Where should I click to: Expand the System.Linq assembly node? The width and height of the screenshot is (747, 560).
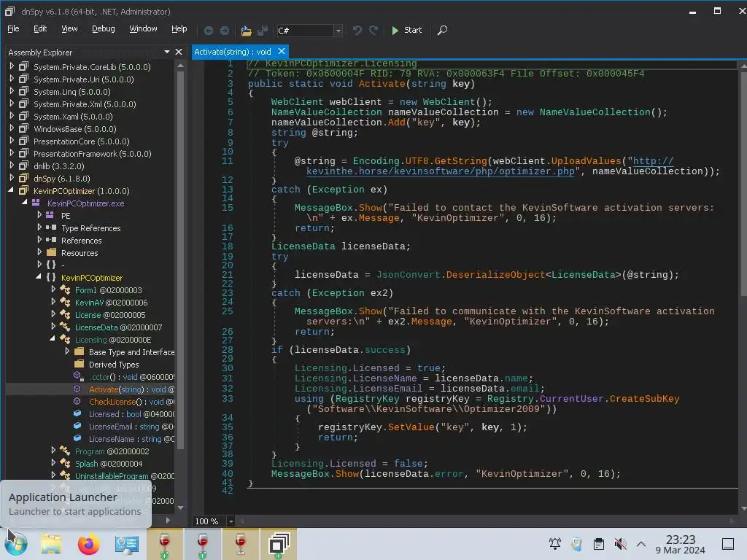tap(12, 91)
